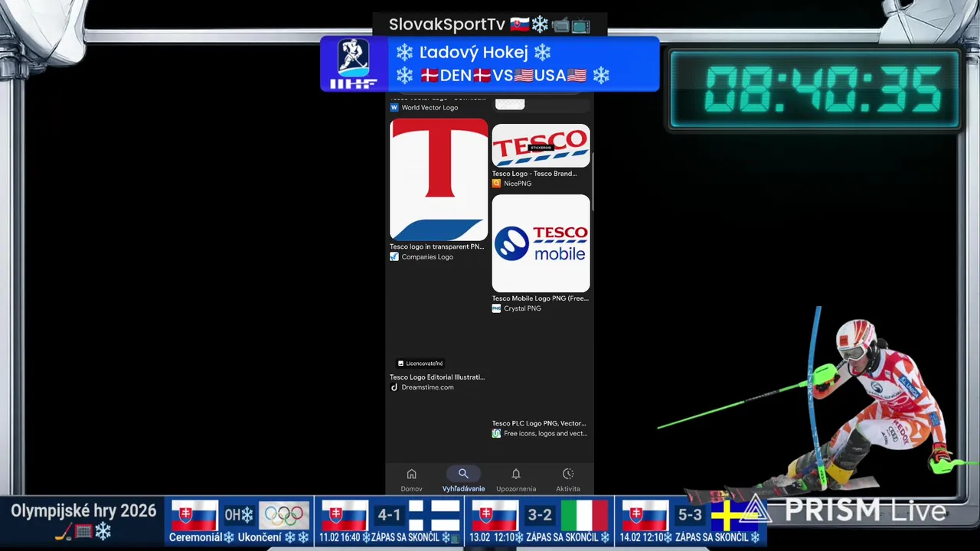
Task: Click the SlovakSportTv channel title
Action: tap(447, 24)
